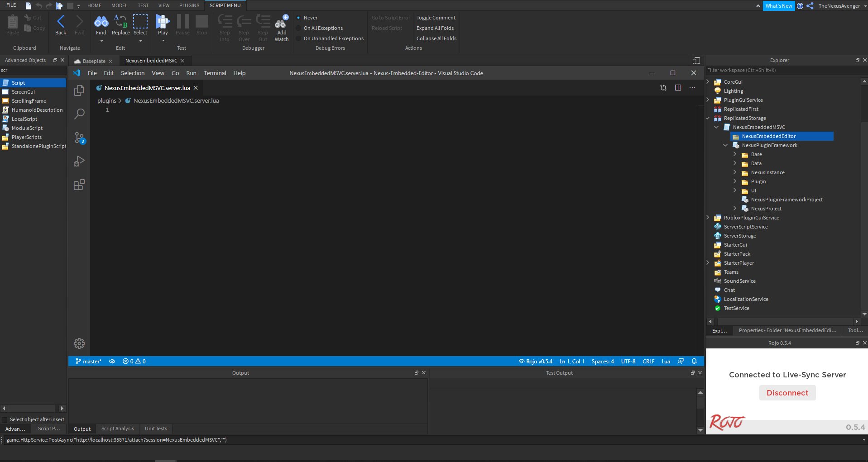Click the share icon near username
868x462 pixels.
tap(810, 6)
